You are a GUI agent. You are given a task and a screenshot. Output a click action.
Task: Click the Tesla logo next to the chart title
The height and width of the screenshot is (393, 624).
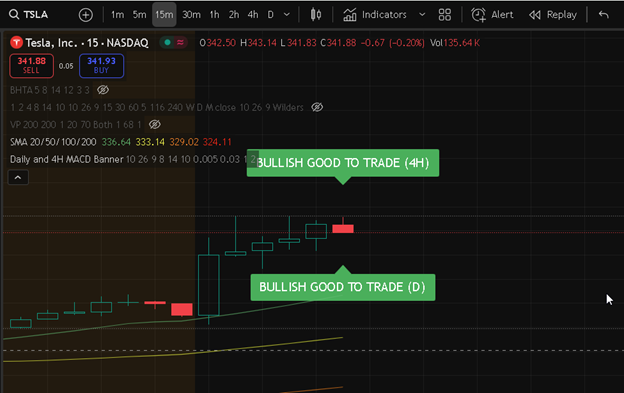pyautogui.click(x=16, y=42)
